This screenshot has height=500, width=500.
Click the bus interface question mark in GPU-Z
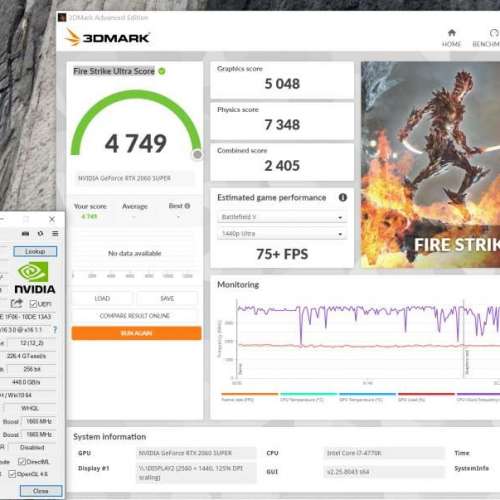tap(55, 330)
